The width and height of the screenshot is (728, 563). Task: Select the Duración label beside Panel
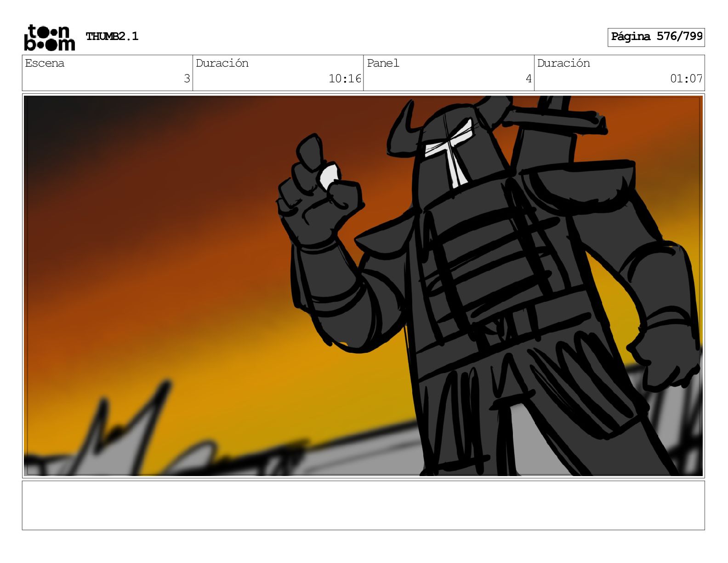click(563, 63)
